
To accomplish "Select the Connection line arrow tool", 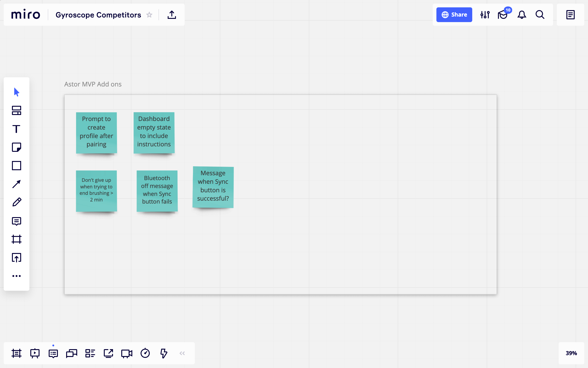I will click(x=17, y=184).
